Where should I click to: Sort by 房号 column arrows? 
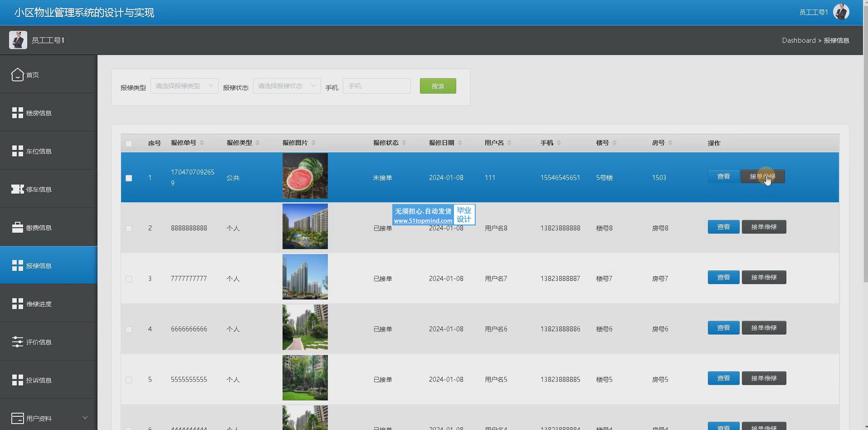coord(670,143)
